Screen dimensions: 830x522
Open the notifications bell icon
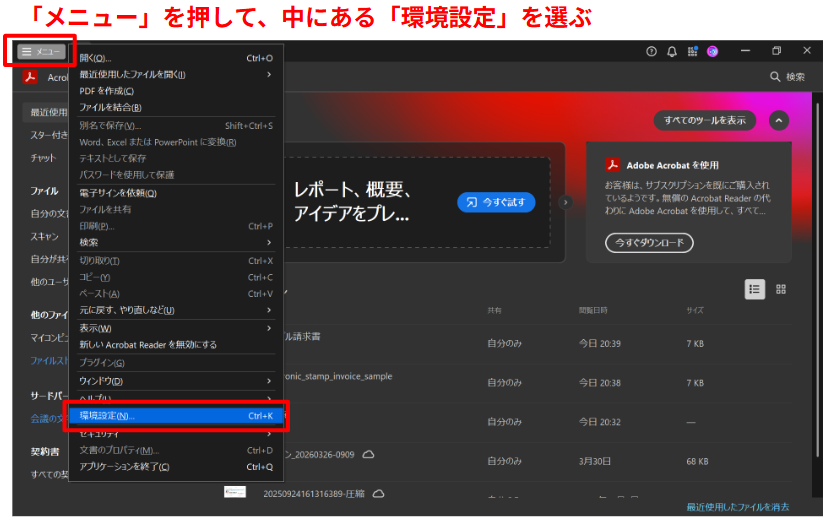coord(672,51)
